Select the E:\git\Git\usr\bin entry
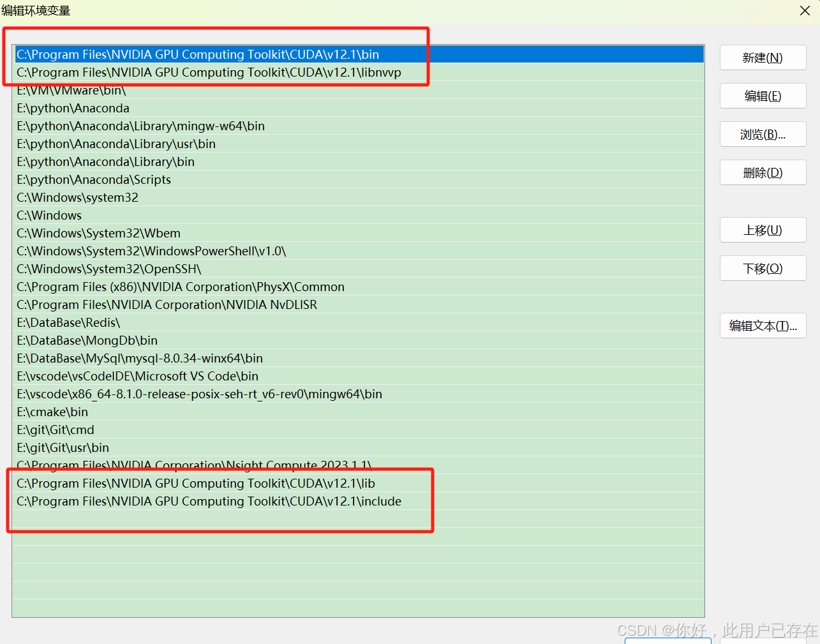Viewport: 820px width, 644px height. coord(358,447)
